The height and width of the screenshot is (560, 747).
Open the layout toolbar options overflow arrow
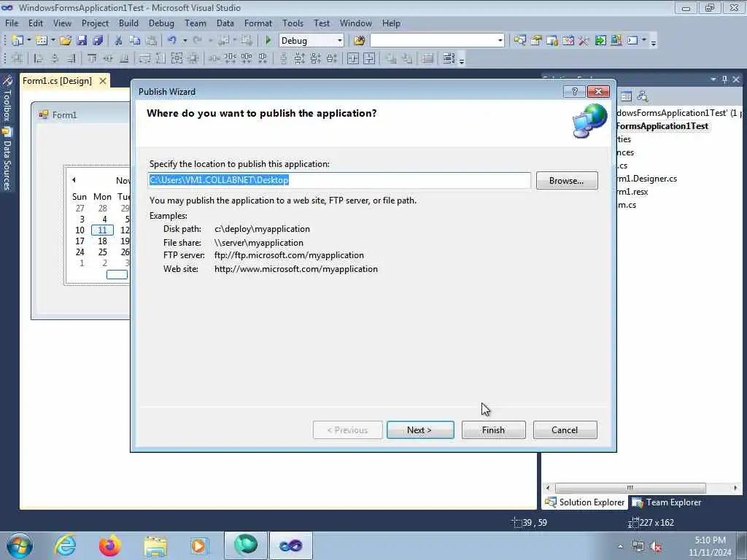pos(462,60)
